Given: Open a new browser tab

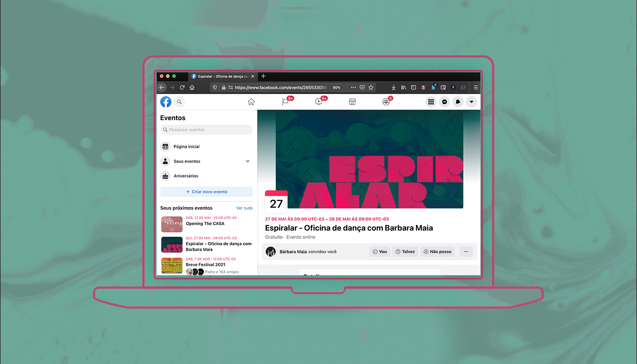Looking at the screenshot, I should click(x=263, y=76).
